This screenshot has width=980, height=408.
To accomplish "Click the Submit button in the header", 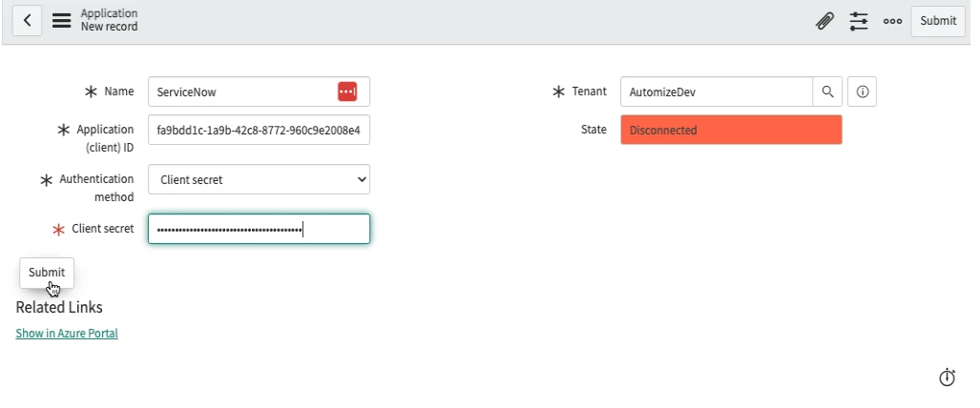I will [x=938, y=21].
